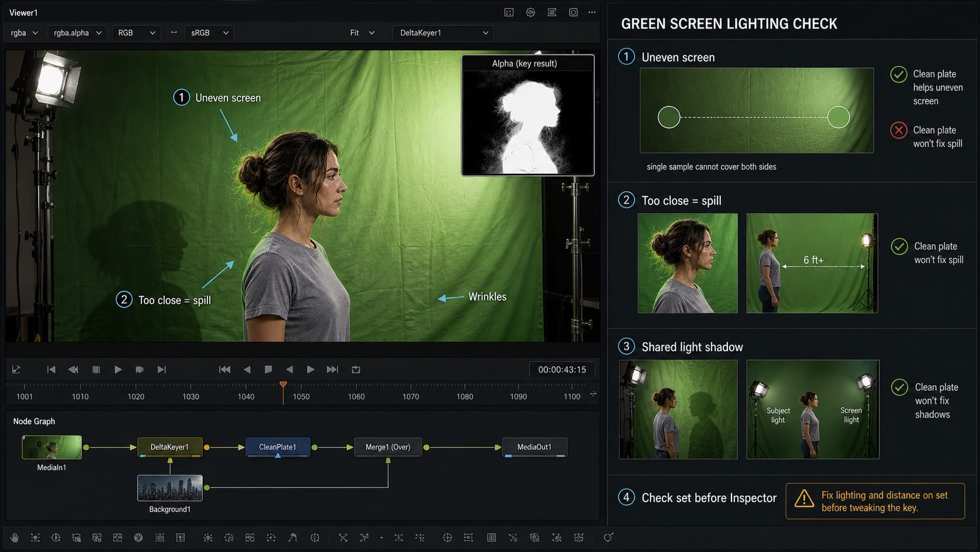
Task: Click the Viewer1 panel title
Action: pyautogui.click(x=23, y=12)
